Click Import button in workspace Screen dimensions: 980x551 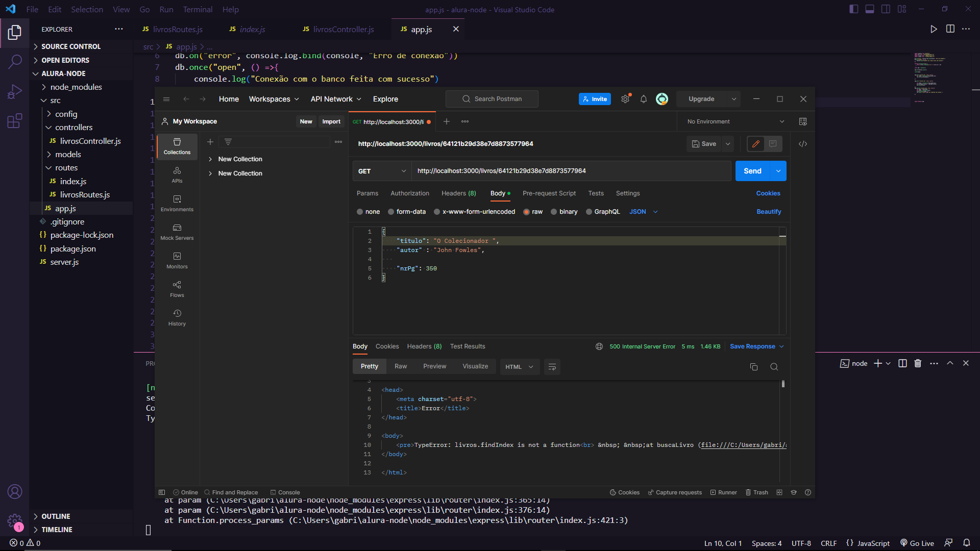331,121
